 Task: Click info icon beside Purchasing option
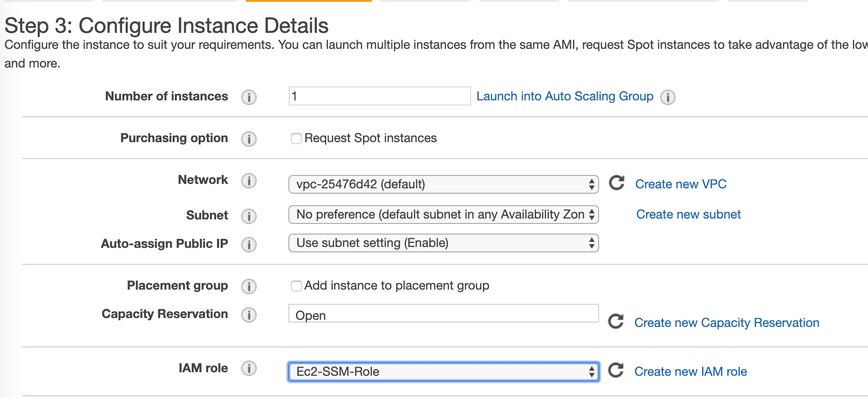click(249, 139)
